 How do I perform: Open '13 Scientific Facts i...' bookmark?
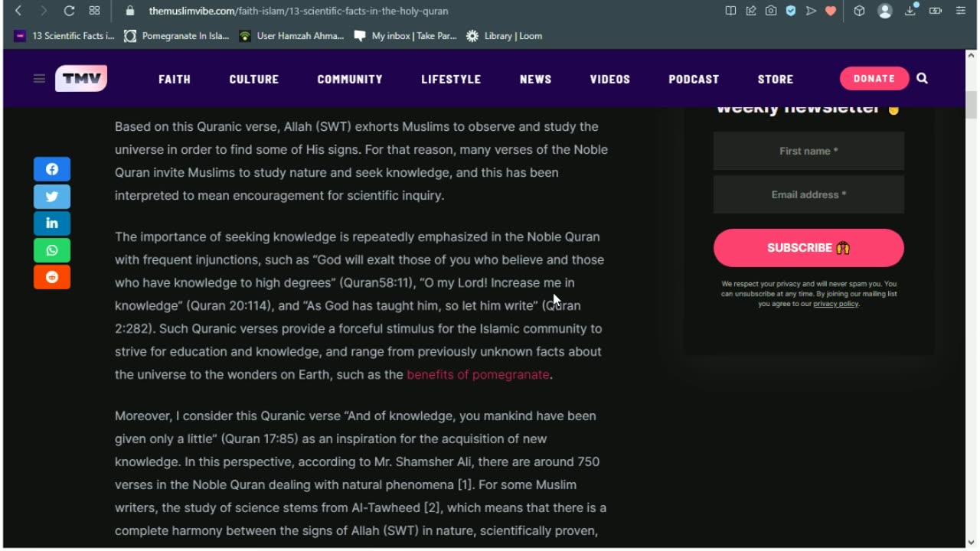pyautogui.click(x=65, y=36)
